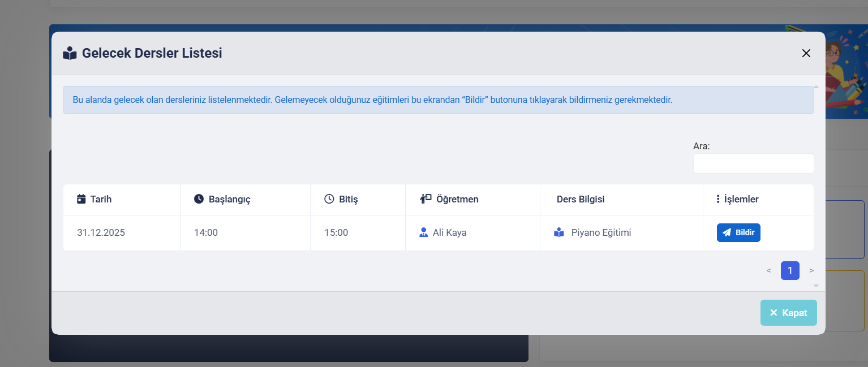Click the book reader icon in modal title

tap(70, 54)
